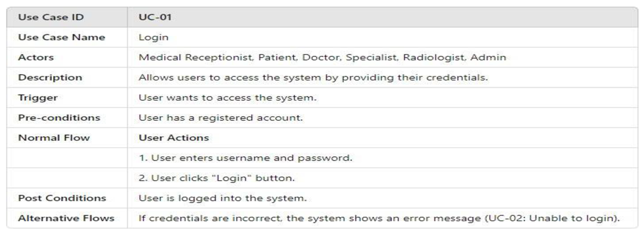Click the bold "User Actions" subheading
Image resolution: width=644 pixels, height=233 pixels.
pyautogui.click(x=174, y=138)
